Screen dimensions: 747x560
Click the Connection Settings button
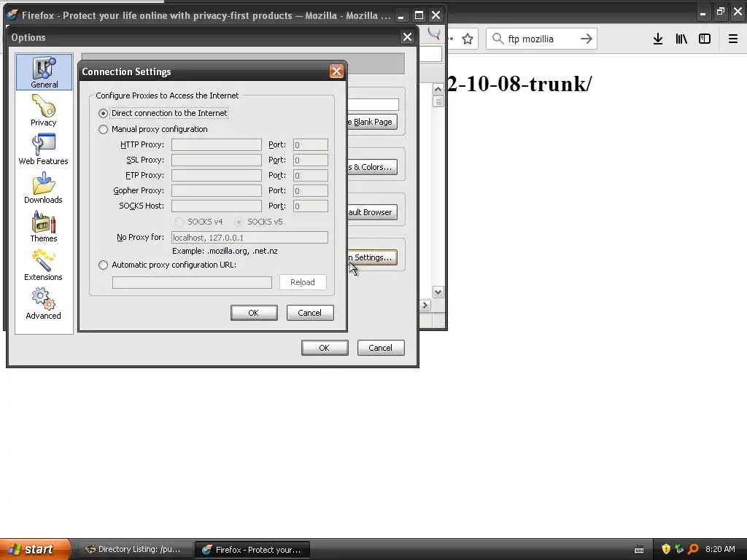(x=372, y=257)
